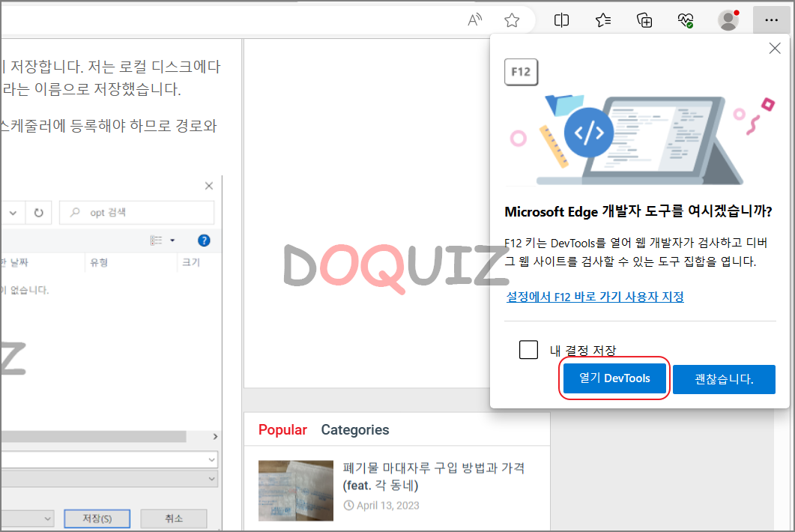Open the waste bag article thumbnail

pyautogui.click(x=295, y=490)
